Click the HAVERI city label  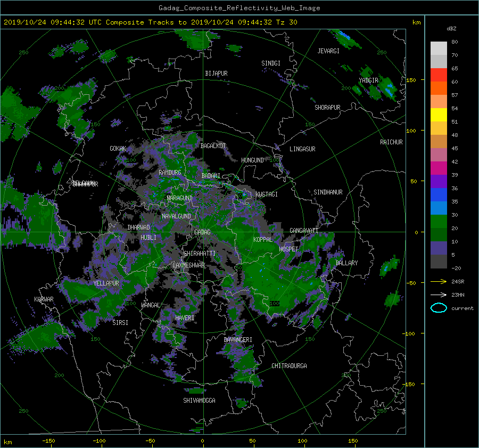[x=185, y=318]
